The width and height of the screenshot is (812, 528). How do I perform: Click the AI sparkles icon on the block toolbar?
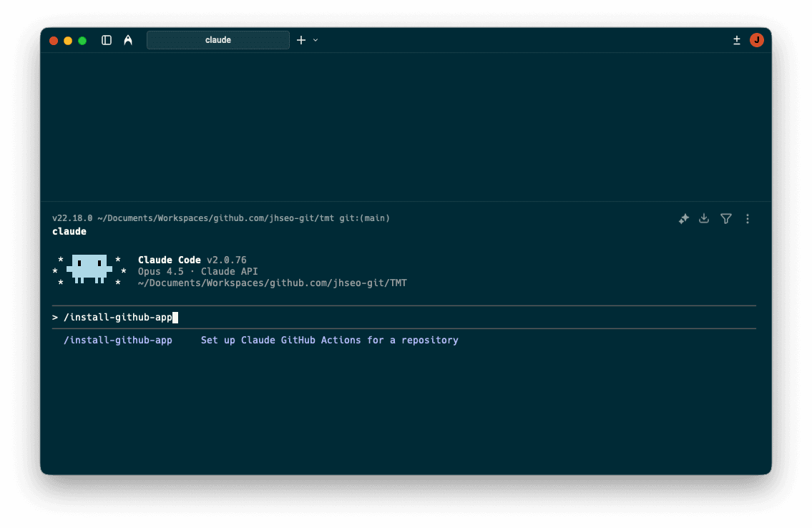(683, 218)
